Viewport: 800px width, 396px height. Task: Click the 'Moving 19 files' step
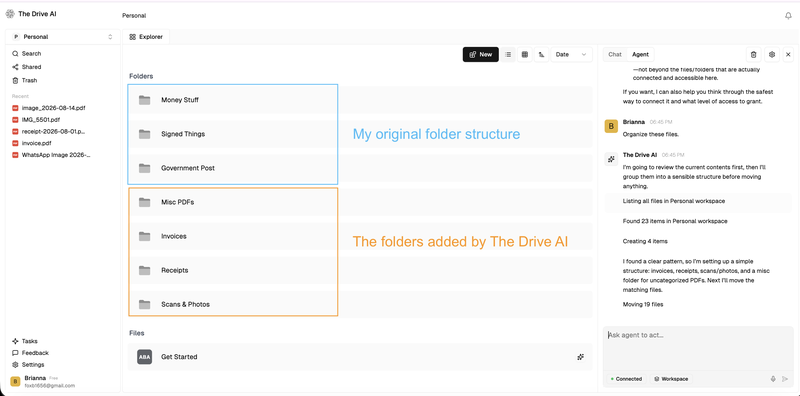[643, 305]
